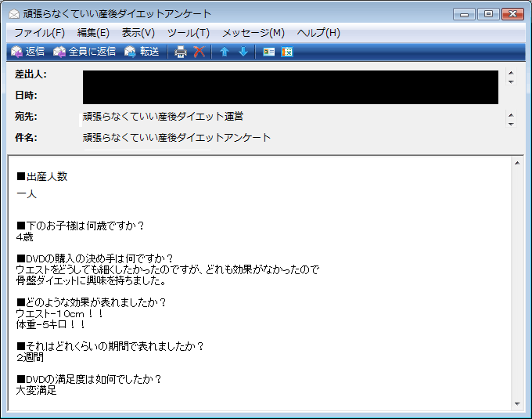Minimize the message window
The image size is (532, 419).
tap(464, 14)
